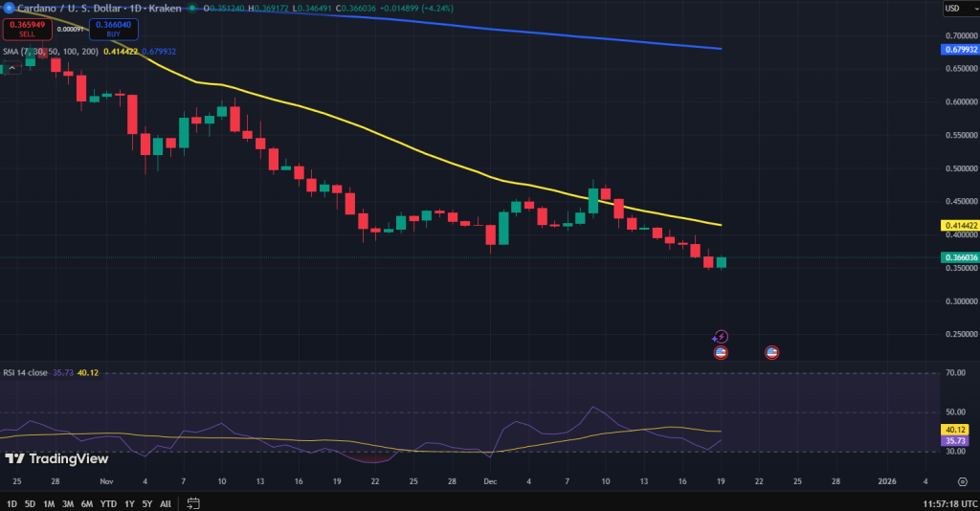Click the US flag economic event near 23
The height and width of the screenshot is (511, 980).
(772, 352)
